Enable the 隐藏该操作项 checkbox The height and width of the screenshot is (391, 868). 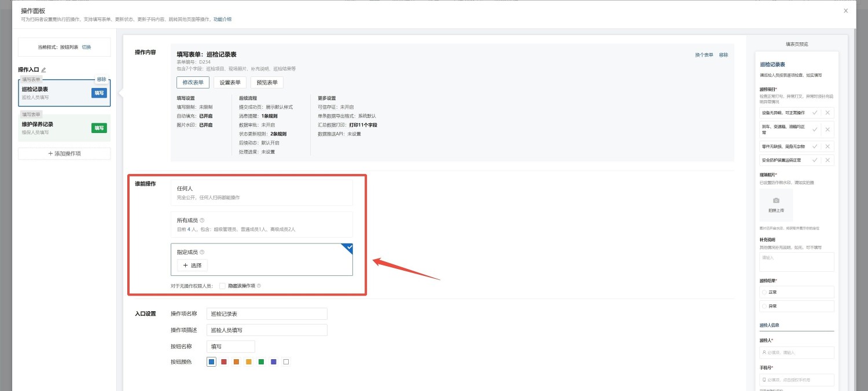(x=222, y=286)
